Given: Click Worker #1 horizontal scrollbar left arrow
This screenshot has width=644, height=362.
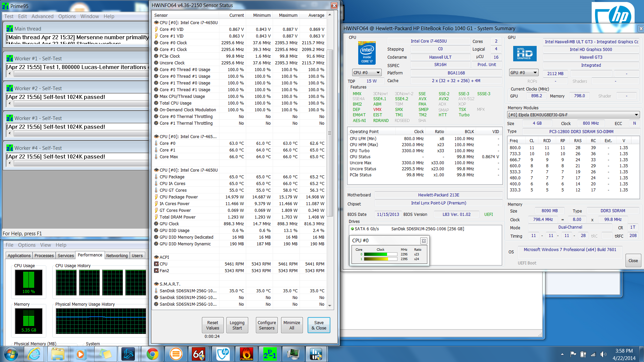Looking at the screenshot, I should pos(9,73).
